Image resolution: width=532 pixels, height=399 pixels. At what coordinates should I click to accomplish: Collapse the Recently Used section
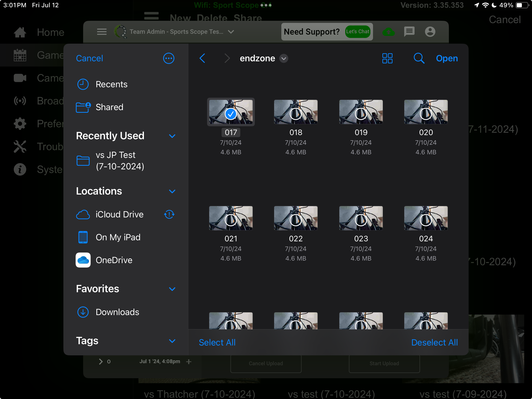[172, 136]
